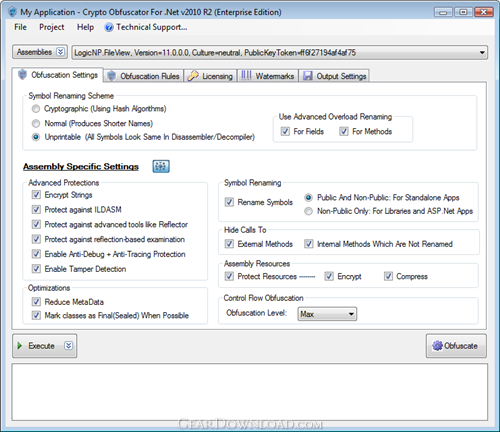Toggle Rename Symbols checkbox
This screenshot has width=500, height=432.
(x=229, y=202)
